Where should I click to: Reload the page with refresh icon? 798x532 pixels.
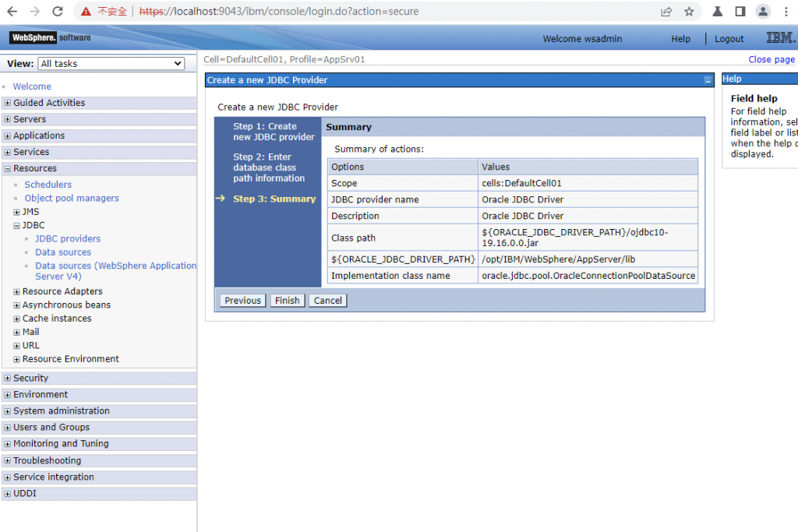[x=58, y=11]
